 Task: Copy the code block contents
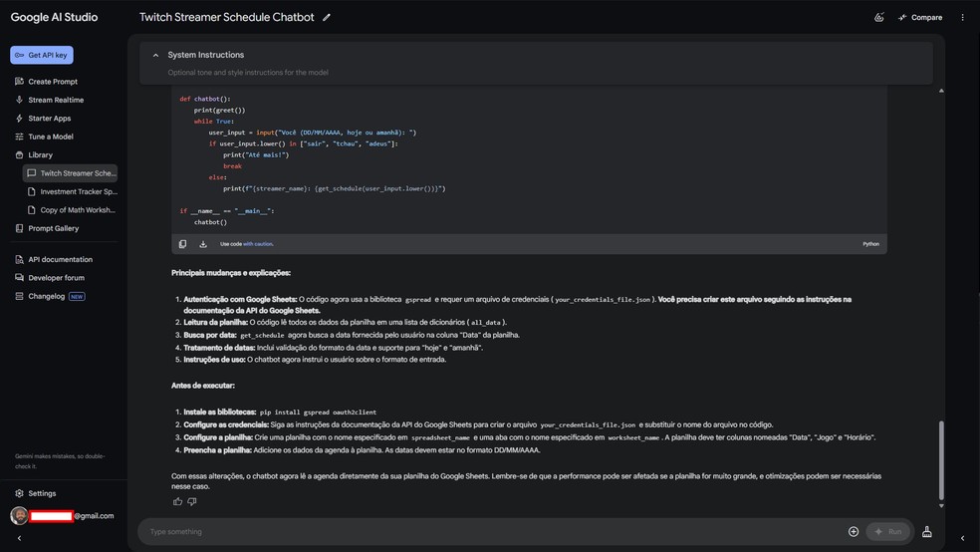click(182, 244)
